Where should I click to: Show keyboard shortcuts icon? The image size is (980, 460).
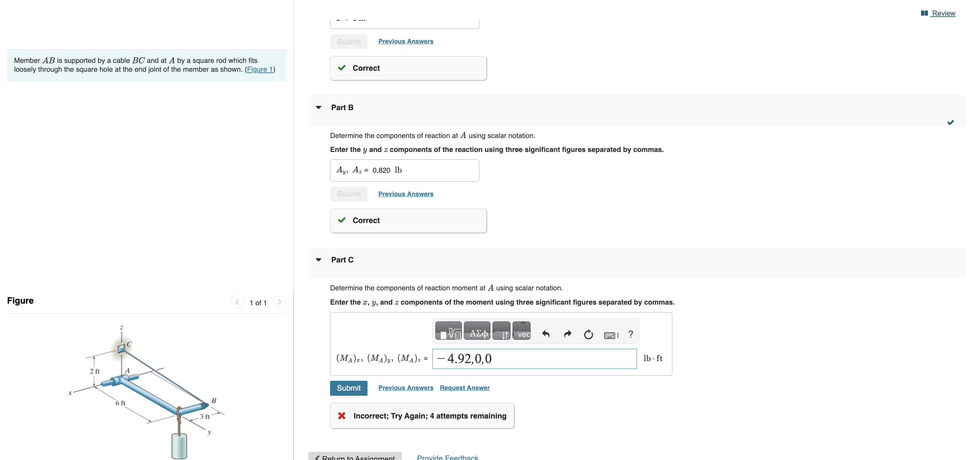coord(610,335)
